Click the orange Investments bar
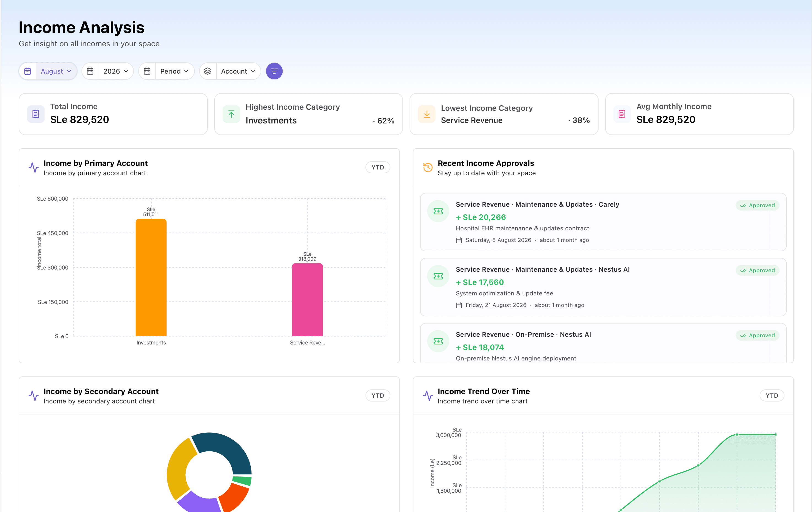Image resolution: width=812 pixels, height=512 pixels. pos(151,277)
